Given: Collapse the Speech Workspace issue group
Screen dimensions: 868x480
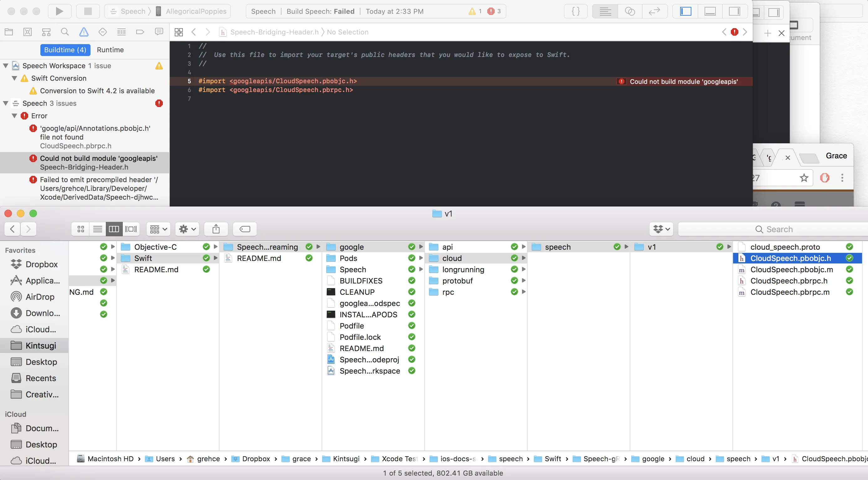Looking at the screenshot, I should [6, 66].
